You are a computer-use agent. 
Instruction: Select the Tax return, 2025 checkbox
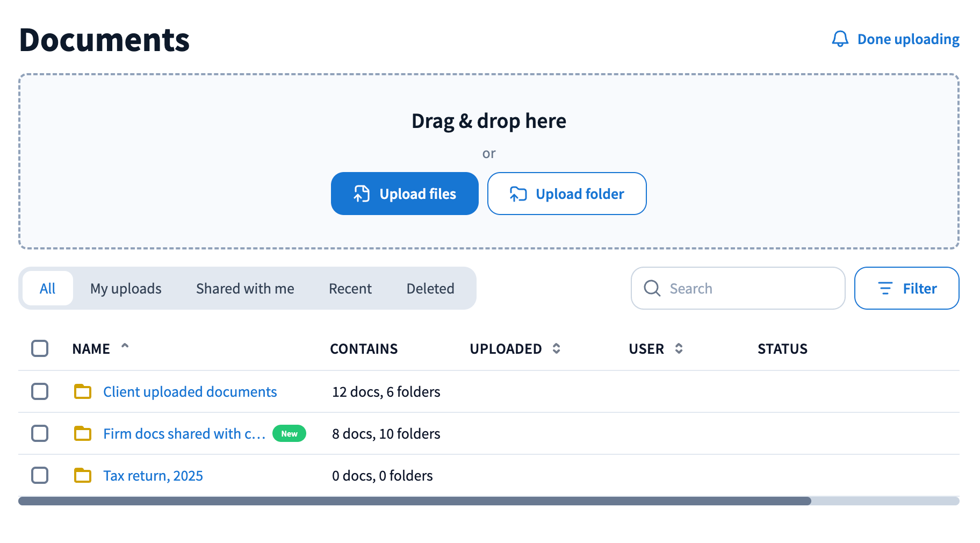click(40, 475)
